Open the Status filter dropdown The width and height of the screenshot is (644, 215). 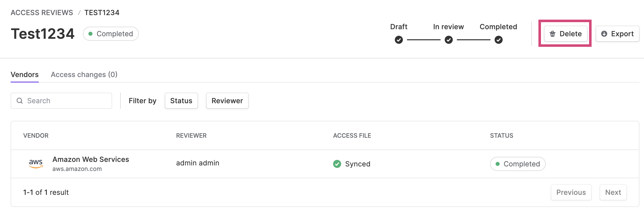click(x=181, y=101)
